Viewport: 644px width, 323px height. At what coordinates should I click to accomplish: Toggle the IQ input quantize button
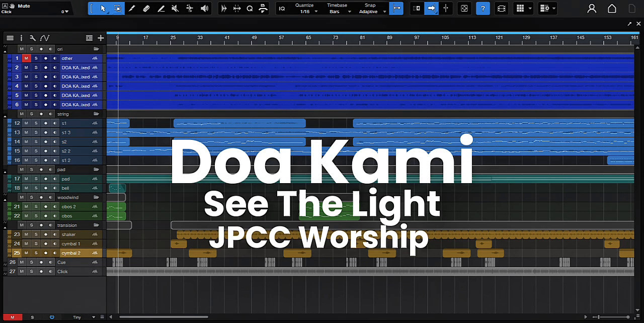tap(282, 9)
